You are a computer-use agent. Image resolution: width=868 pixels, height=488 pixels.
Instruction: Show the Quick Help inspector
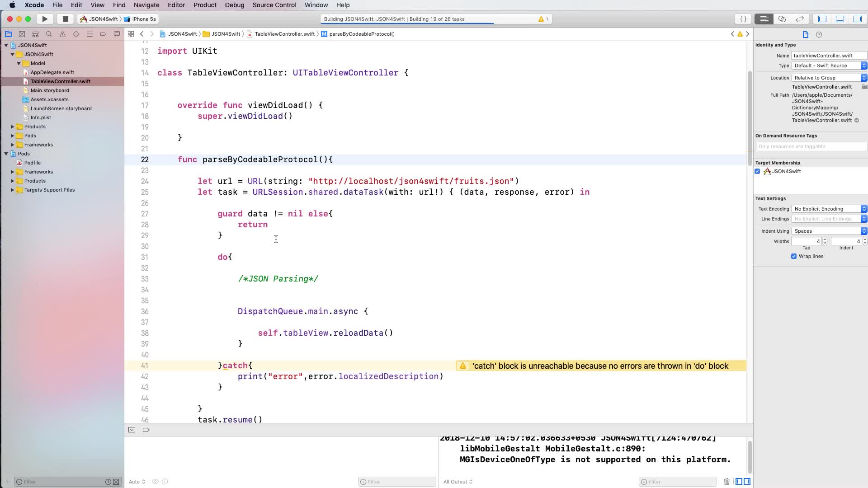819,34
